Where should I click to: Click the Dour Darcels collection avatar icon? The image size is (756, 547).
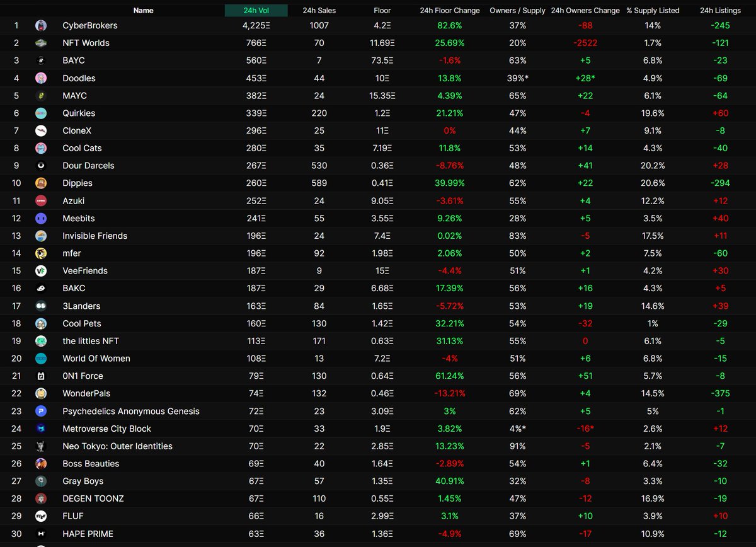41,166
